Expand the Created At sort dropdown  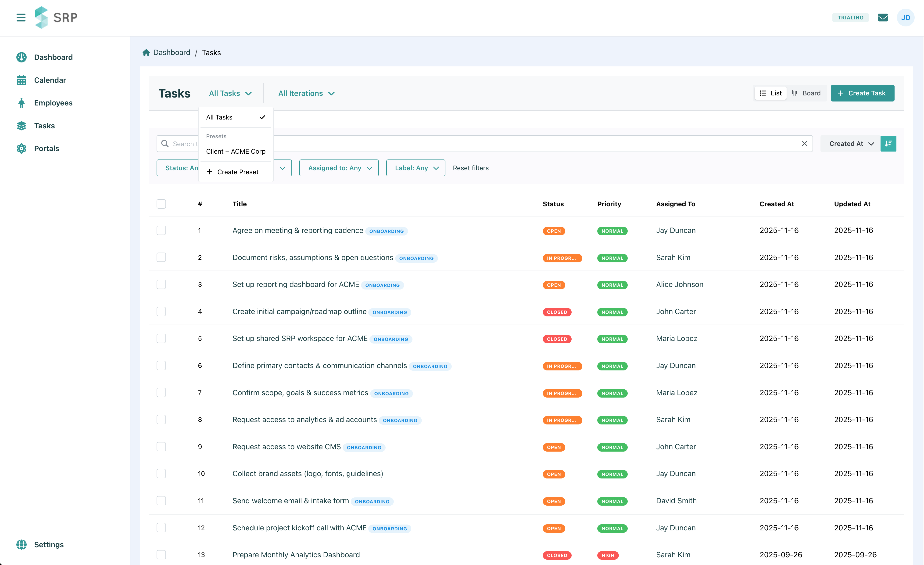tap(850, 144)
